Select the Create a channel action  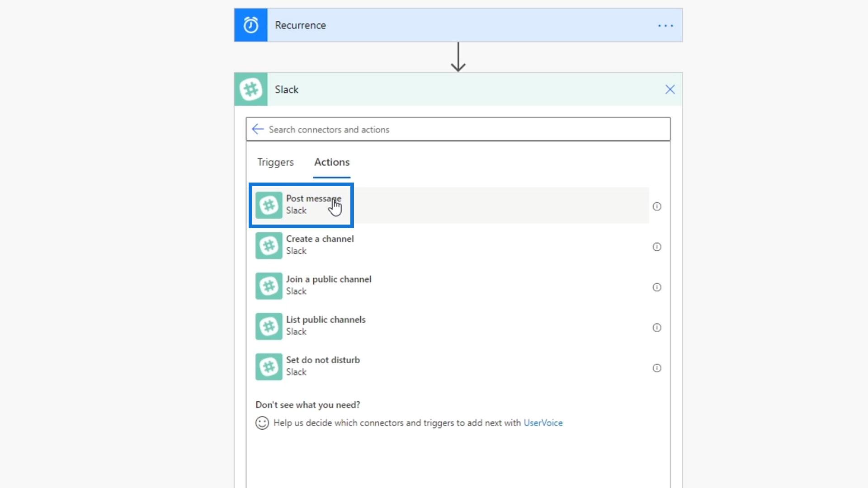coord(320,244)
